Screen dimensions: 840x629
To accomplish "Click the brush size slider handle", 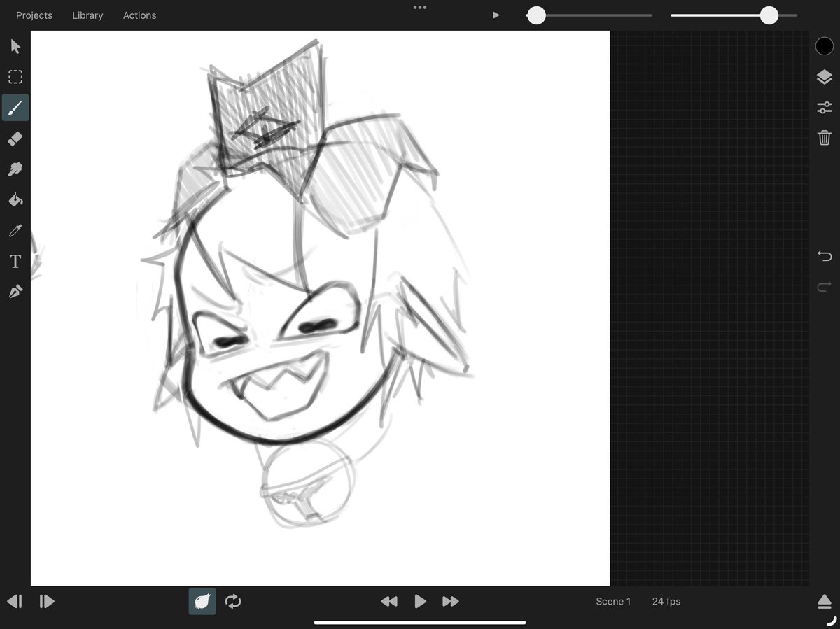I will 536,15.
